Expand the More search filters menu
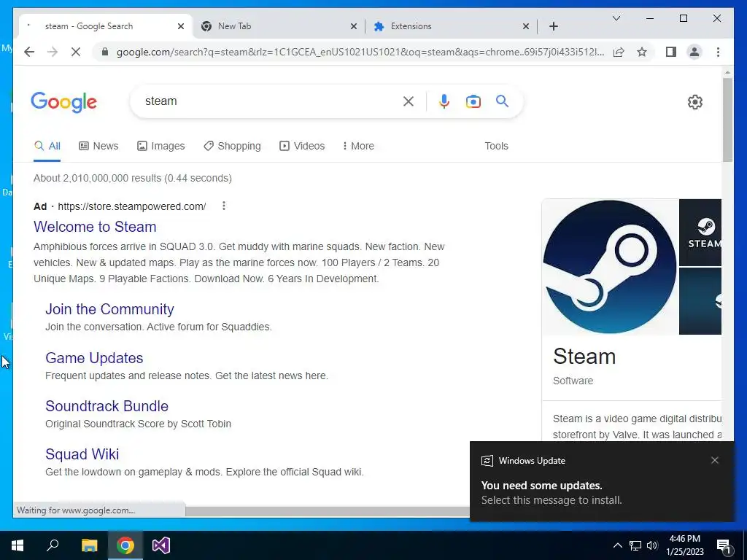 (x=358, y=146)
